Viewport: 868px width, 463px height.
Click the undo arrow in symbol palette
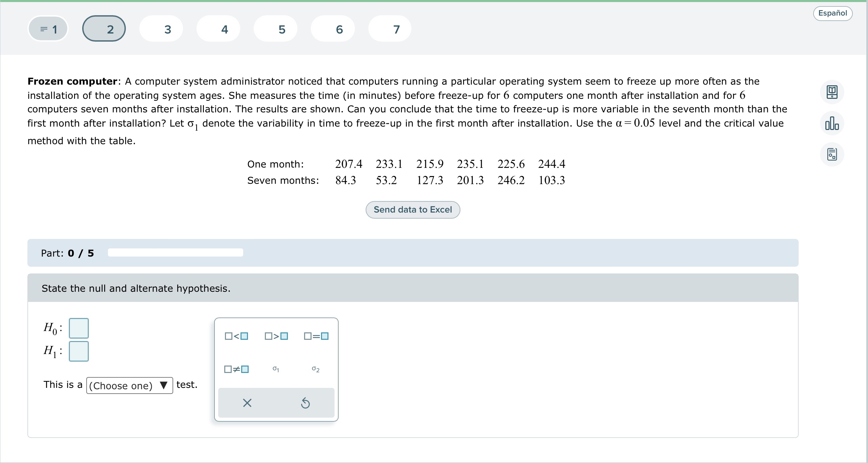[305, 403]
